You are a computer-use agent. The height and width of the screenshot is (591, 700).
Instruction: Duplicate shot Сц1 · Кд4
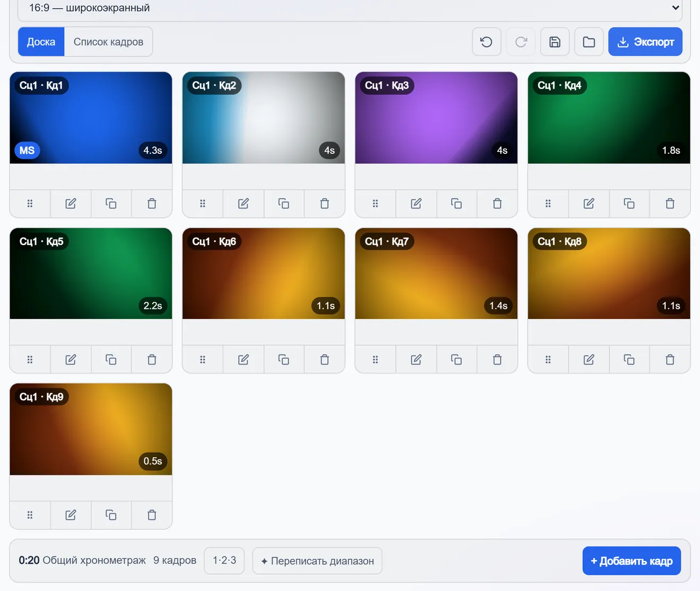(629, 204)
